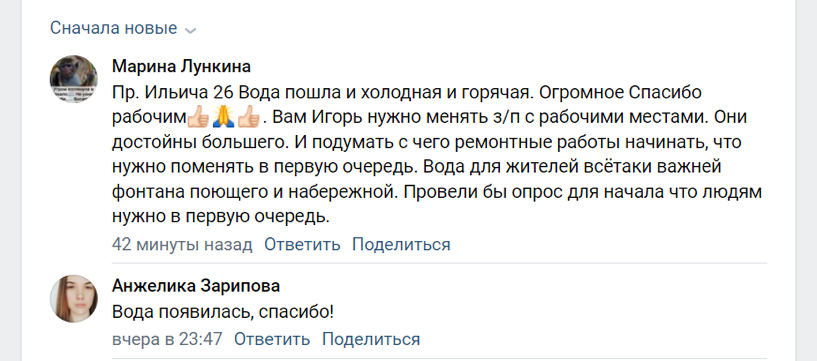Open the 'Сначала новые' sort dropdown
This screenshot has height=361, width=817.
(123, 28)
